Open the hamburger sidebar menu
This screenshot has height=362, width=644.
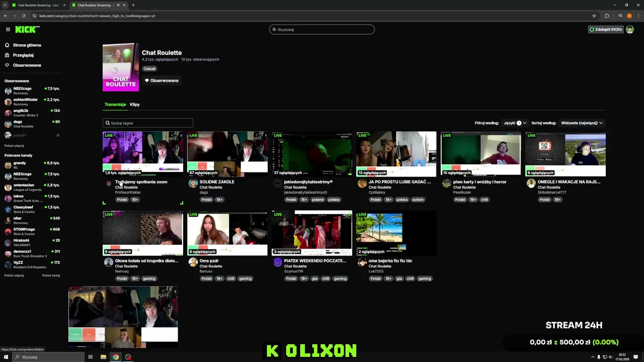(x=8, y=30)
